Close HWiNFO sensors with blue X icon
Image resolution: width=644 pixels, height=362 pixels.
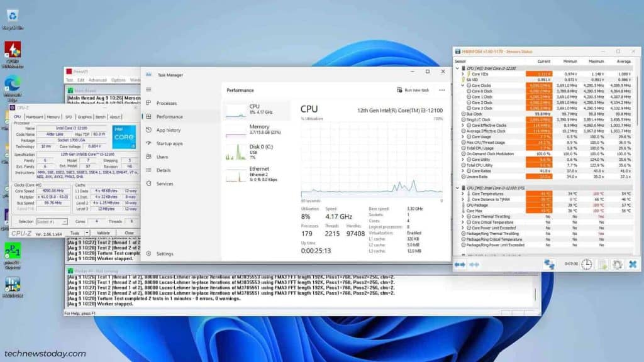(x=633, y=265)
